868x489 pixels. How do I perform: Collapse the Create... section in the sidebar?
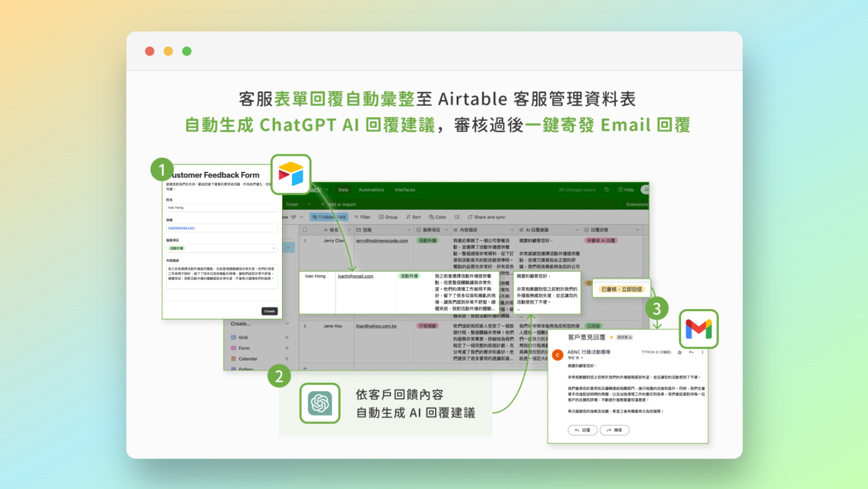click(x=287, y=323)
